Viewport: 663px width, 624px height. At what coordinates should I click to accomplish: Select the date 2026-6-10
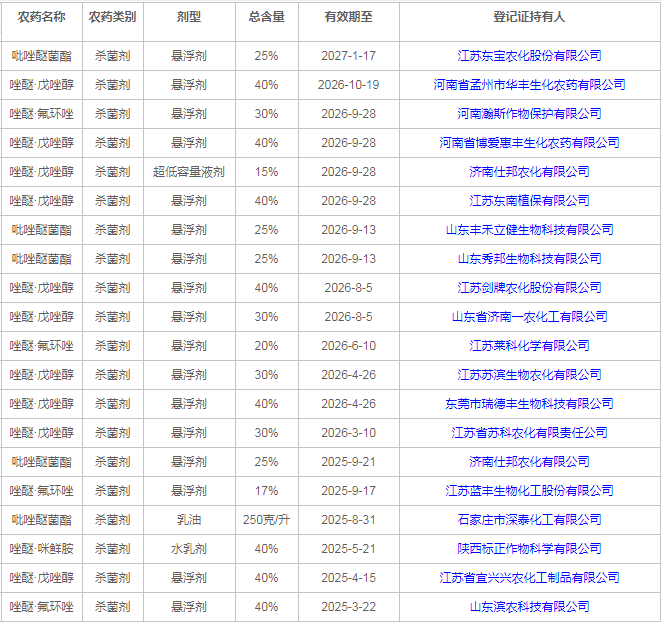[x=348, y=346]
